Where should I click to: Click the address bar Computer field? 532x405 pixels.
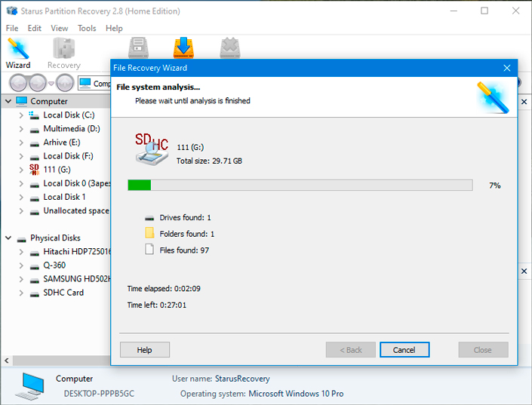tap(94, 84)
